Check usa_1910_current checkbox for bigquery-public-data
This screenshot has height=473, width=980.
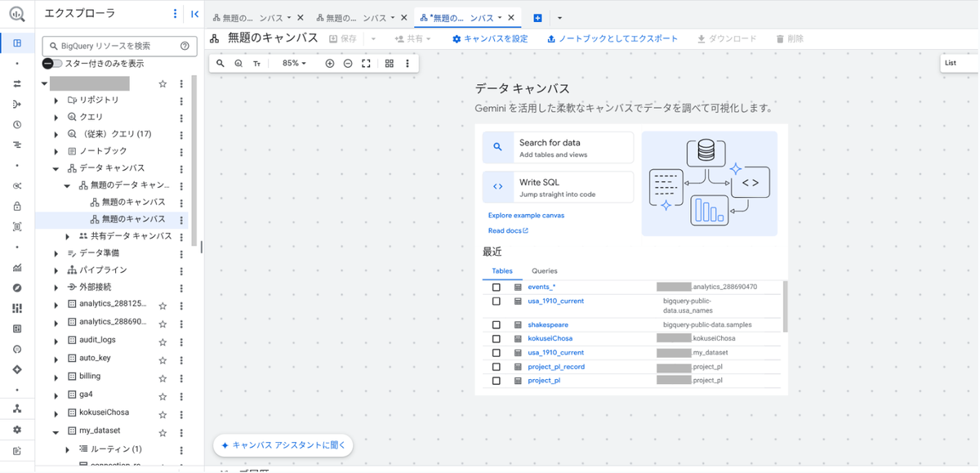tap(497, 301)
